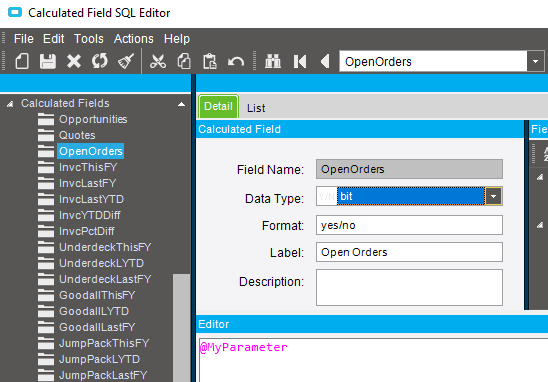Click the Editor panel header

tap(372, 324)
